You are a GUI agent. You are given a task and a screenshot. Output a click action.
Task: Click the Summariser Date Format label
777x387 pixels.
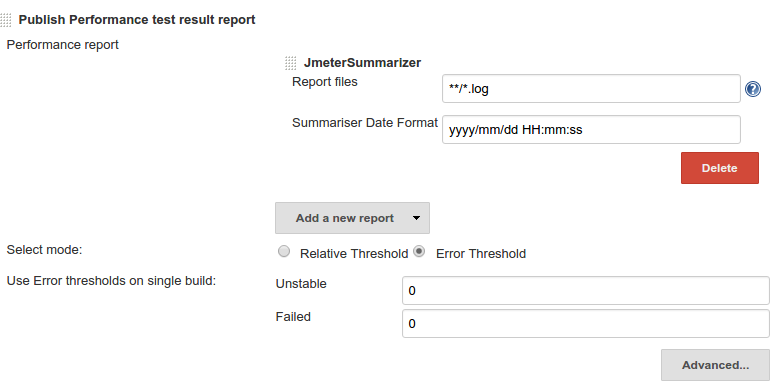coord(365,123)
